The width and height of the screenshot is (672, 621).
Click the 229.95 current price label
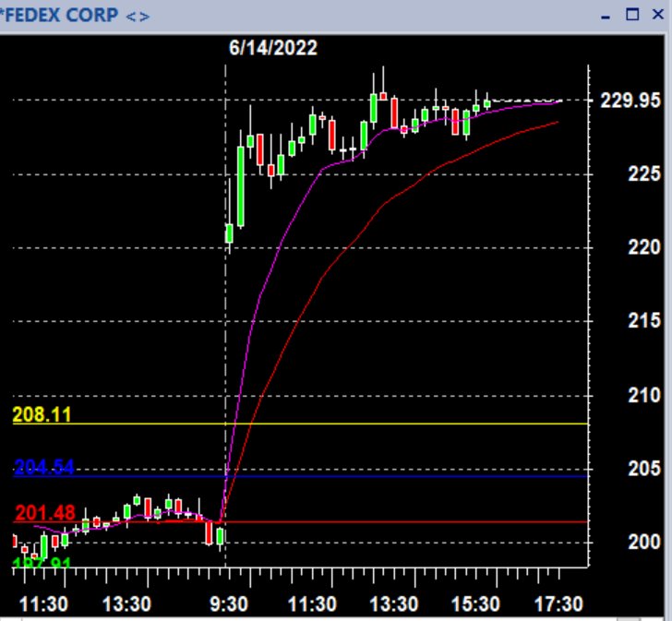(630, 102)
